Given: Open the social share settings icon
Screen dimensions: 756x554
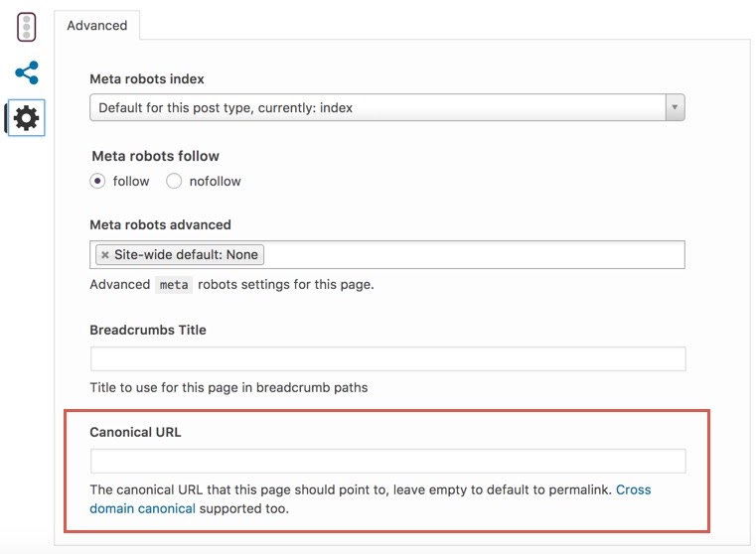Looking at the screenshot, I should 27,72.
